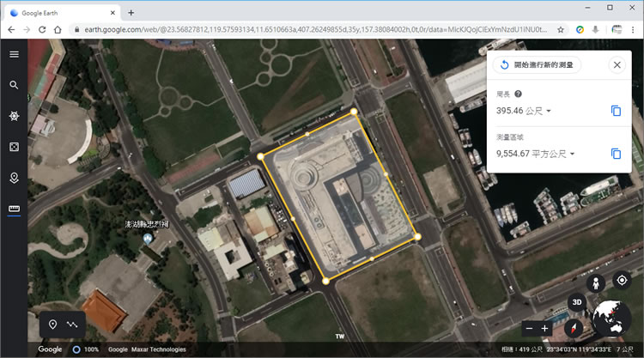
Task: Click the mini globe overview
Action: click(611, 319)
